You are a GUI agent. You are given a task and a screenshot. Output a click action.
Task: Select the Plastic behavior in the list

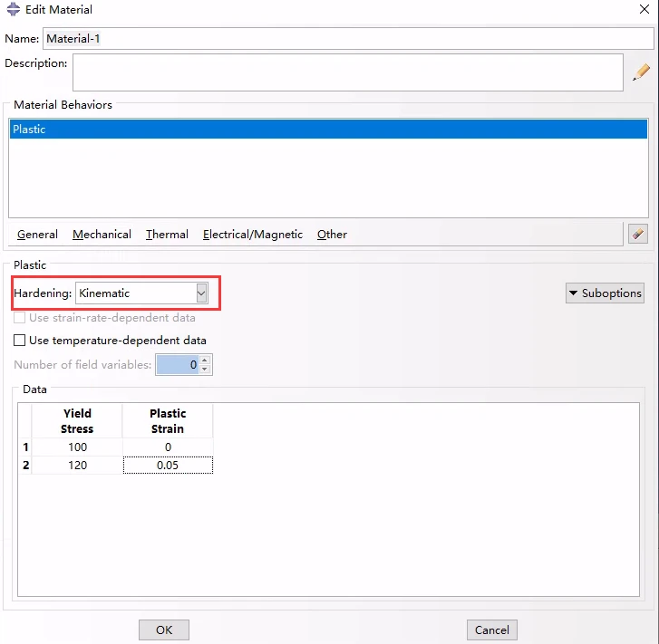[328, 129]
